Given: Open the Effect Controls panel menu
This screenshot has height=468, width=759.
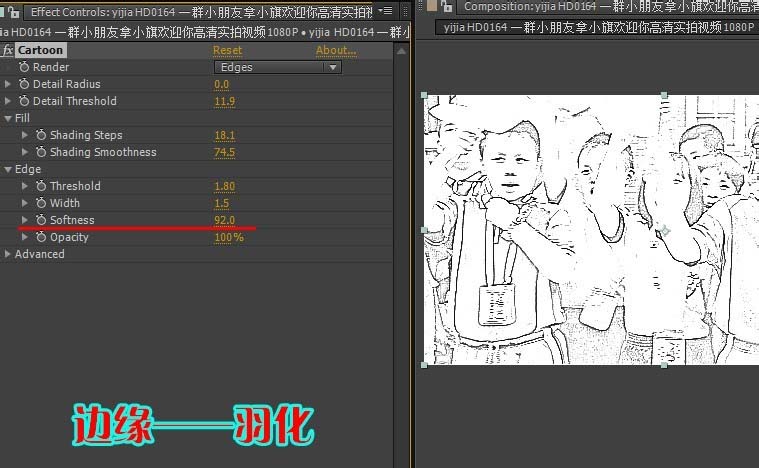Looking at the screenshot, I should (x=386, y=10).
